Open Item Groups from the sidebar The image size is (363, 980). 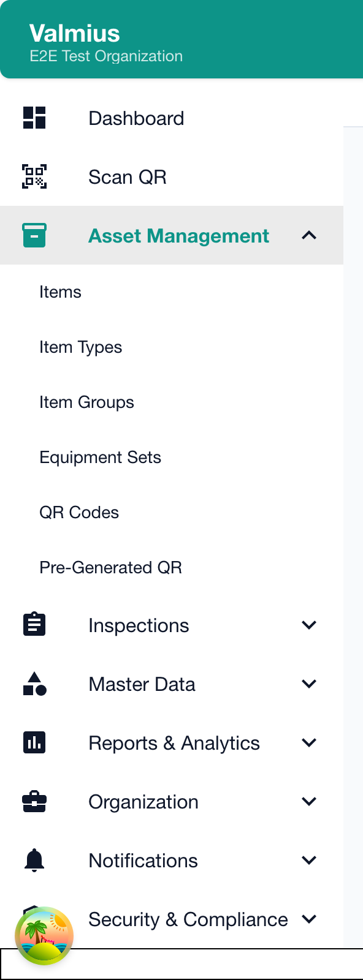86,402
